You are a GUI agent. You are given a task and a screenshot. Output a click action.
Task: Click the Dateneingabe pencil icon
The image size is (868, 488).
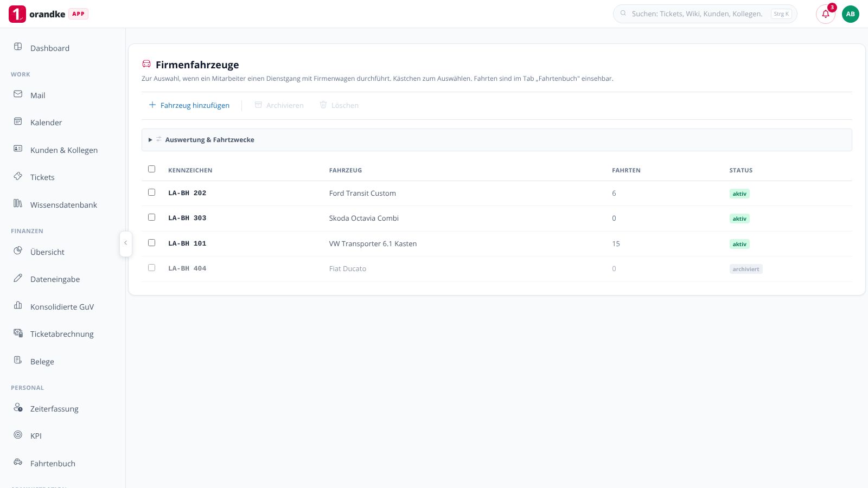coord(18,278)
